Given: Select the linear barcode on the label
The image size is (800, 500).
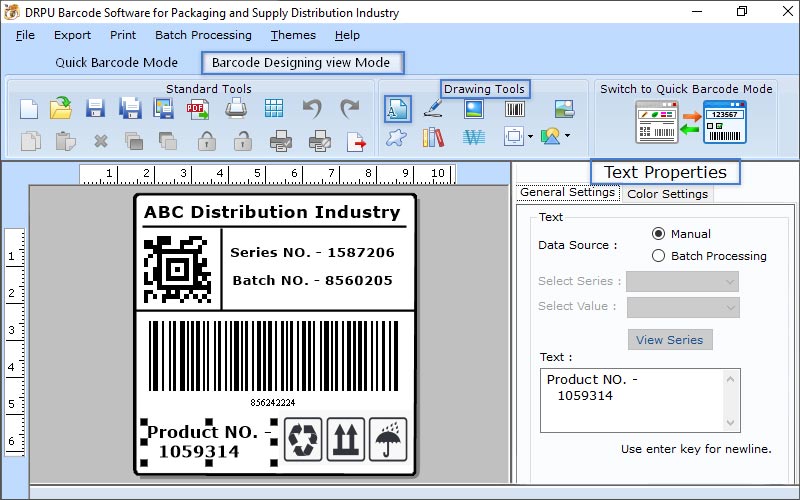Looking at the screenshot, I should [x=273, y=356].
